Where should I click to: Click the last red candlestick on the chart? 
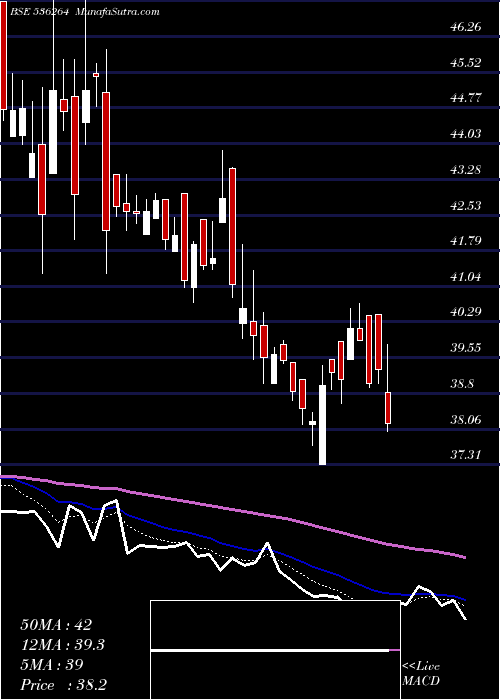coord(388,408)
